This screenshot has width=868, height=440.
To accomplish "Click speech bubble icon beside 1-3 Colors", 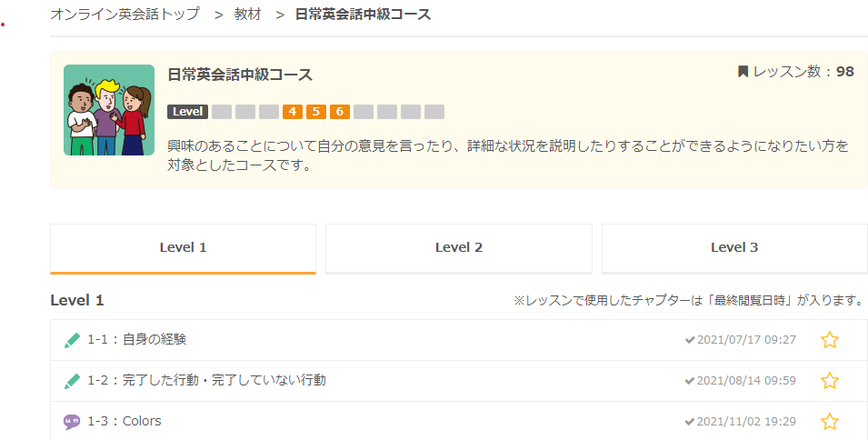I will point(73,422).
